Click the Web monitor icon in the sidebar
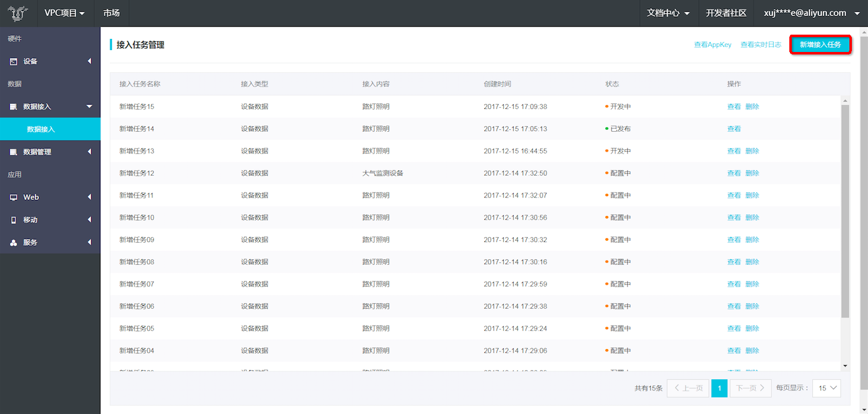The image size is (868, 414). point(14,197)
